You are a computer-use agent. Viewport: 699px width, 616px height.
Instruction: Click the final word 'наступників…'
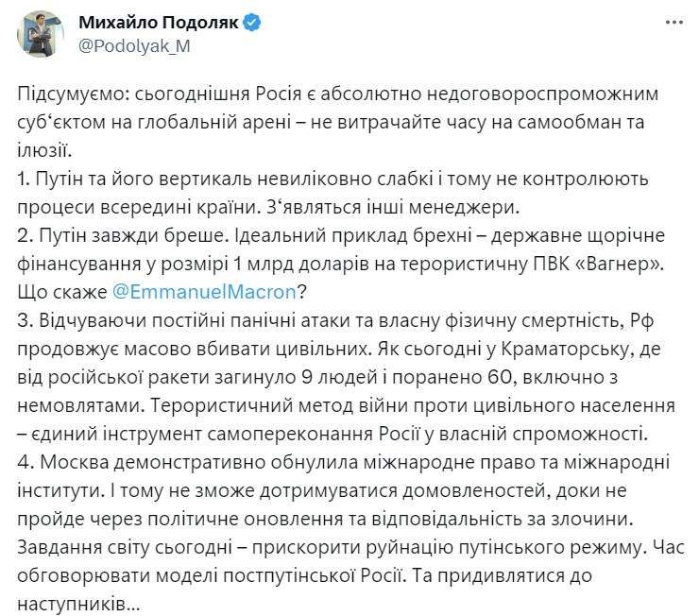tap(79, 604)
